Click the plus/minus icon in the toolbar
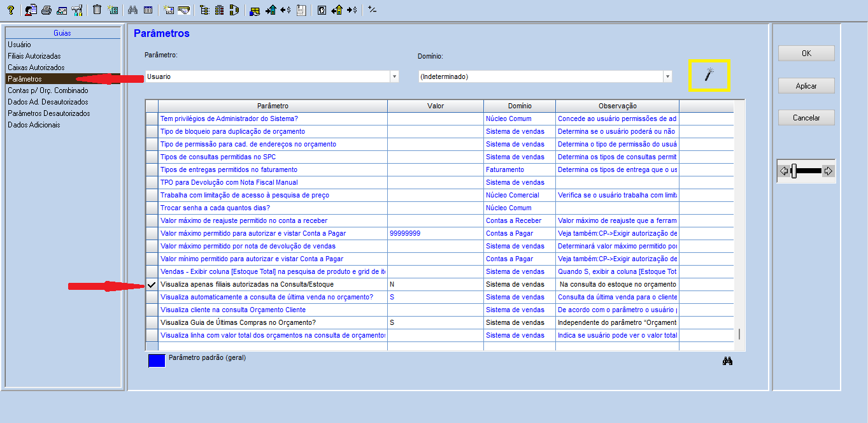Viewport: 868px width, 423px height. pyautogui.click(x=373, y=10)
